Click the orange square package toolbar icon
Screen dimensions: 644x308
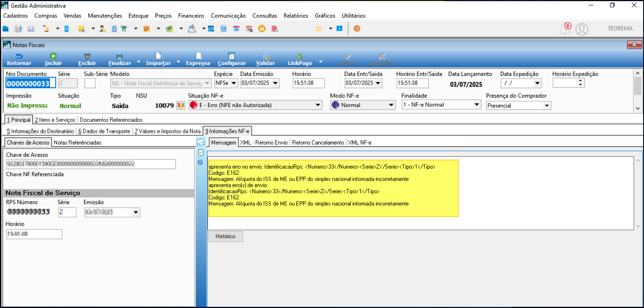pyautogui.click(x=146, y=29)
